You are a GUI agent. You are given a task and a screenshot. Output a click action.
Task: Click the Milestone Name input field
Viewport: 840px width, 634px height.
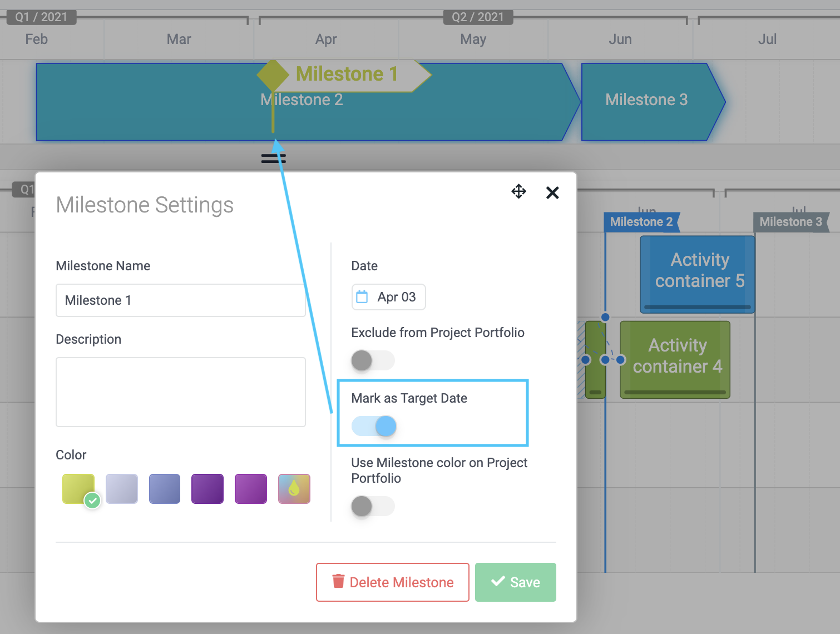point(181,300)
